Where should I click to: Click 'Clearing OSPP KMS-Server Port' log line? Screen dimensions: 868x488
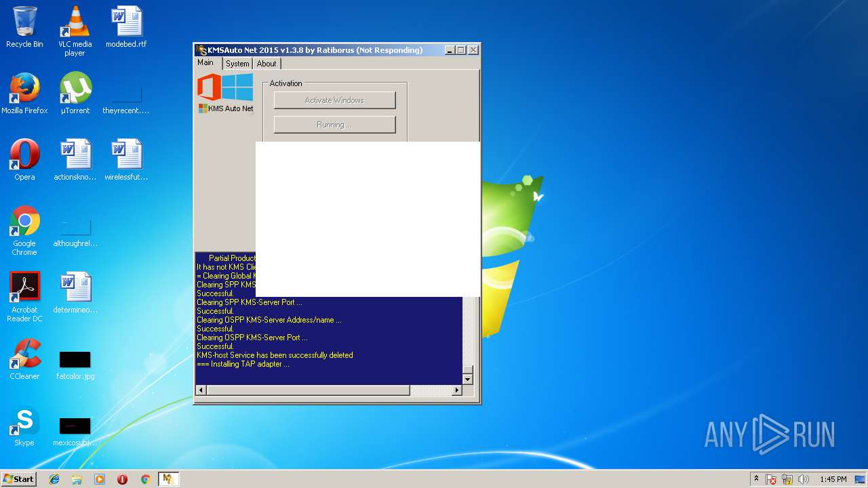[x=252, y=338]
